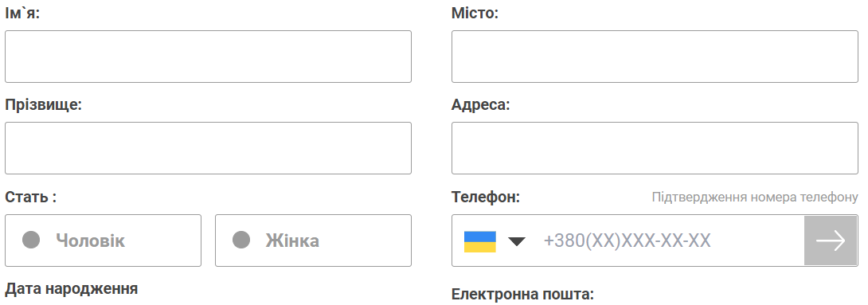Click the Електронна пошта label
This screenshot has width=868, height=305.
click(522, 294)
